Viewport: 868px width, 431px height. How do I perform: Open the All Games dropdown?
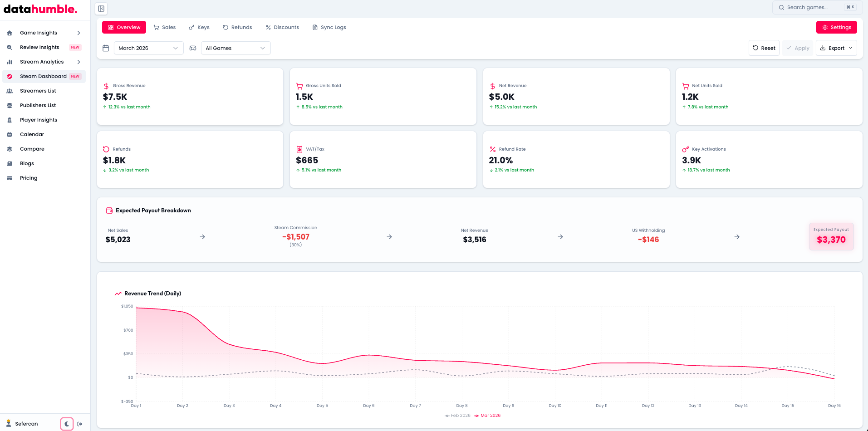[235, 48]
